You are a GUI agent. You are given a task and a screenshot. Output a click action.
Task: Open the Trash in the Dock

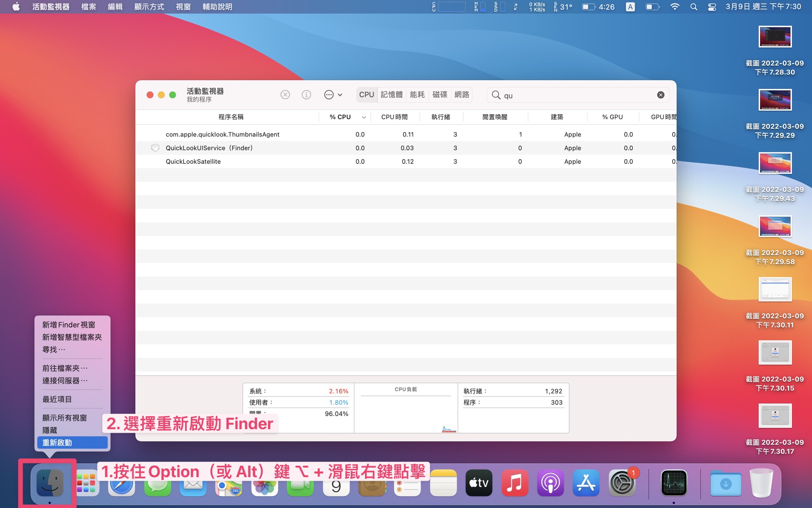click(x=761, y=483)
